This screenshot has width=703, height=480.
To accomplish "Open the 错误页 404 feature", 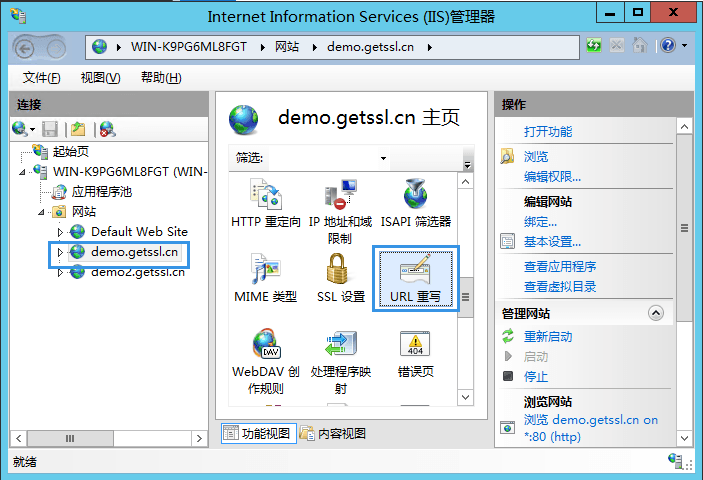I will point(415,353).
